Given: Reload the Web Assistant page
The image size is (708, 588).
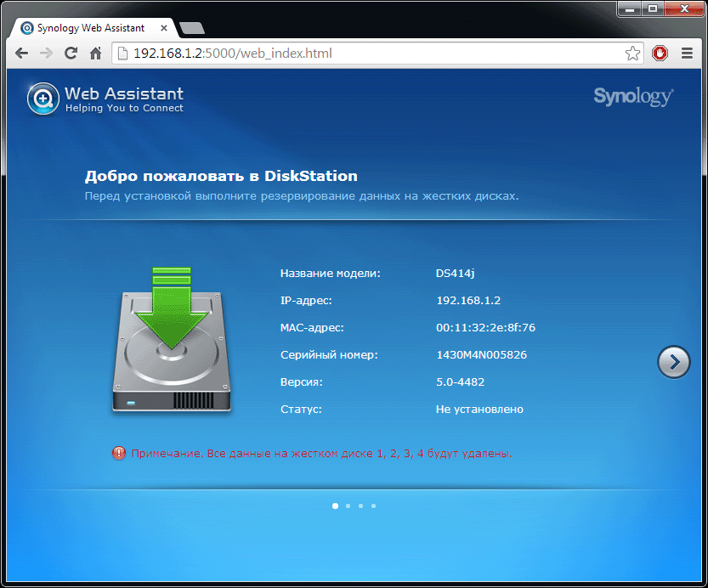Looking at the screenshot, I should 71,54.
